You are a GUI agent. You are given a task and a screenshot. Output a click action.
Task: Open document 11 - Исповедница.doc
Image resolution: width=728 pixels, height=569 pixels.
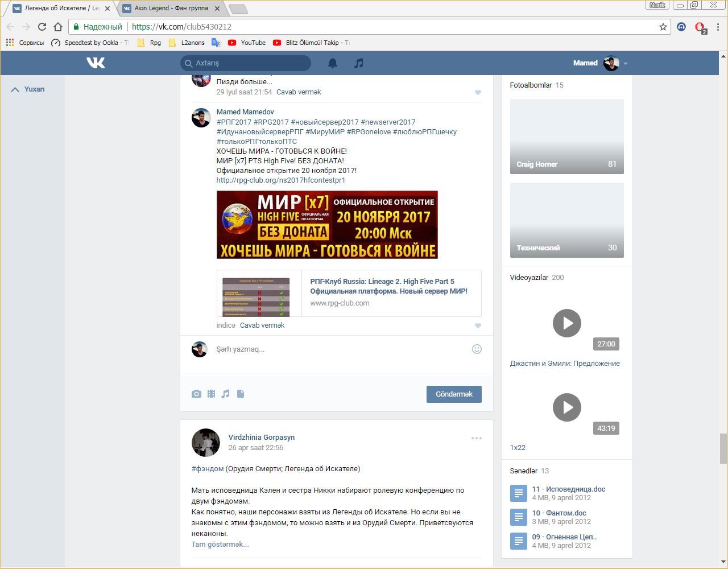point(569,489)
